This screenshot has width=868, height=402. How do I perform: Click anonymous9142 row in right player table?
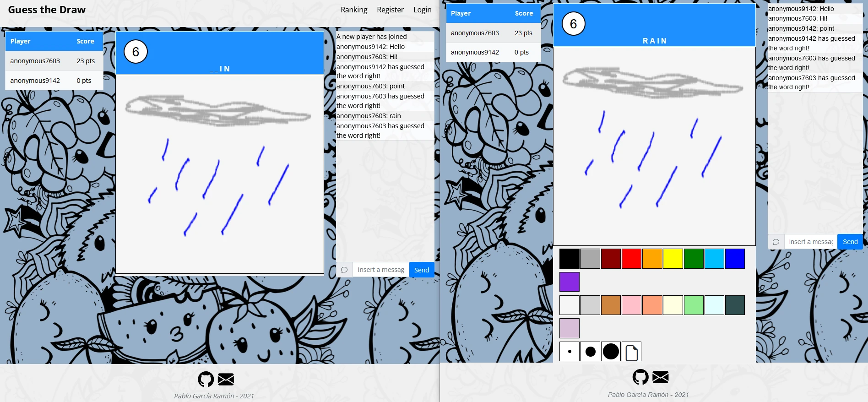pyautogui.click(x=494, y=52)
